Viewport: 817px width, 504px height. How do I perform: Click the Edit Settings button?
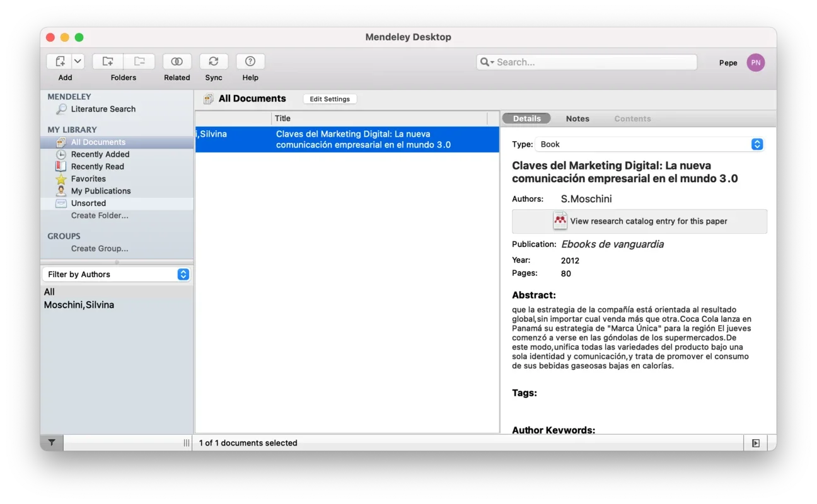tap(330, 99)
